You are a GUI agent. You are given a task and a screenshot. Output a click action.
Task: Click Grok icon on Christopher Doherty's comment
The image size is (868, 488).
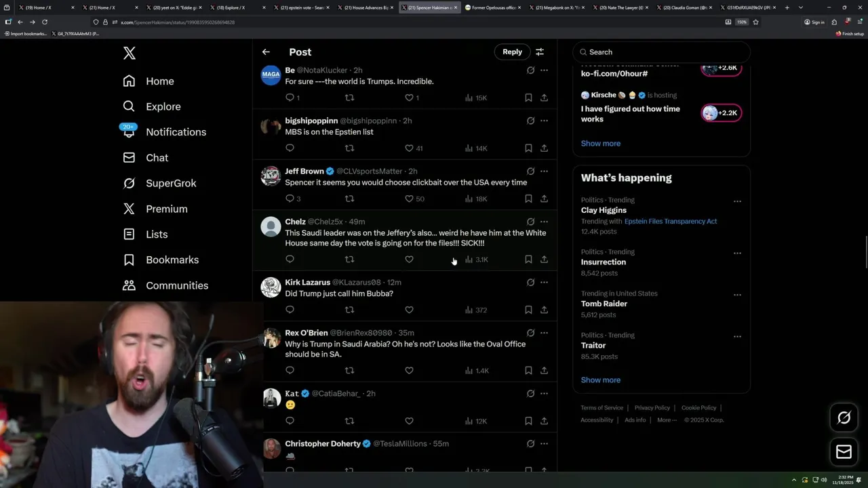(x=530, y=444)
